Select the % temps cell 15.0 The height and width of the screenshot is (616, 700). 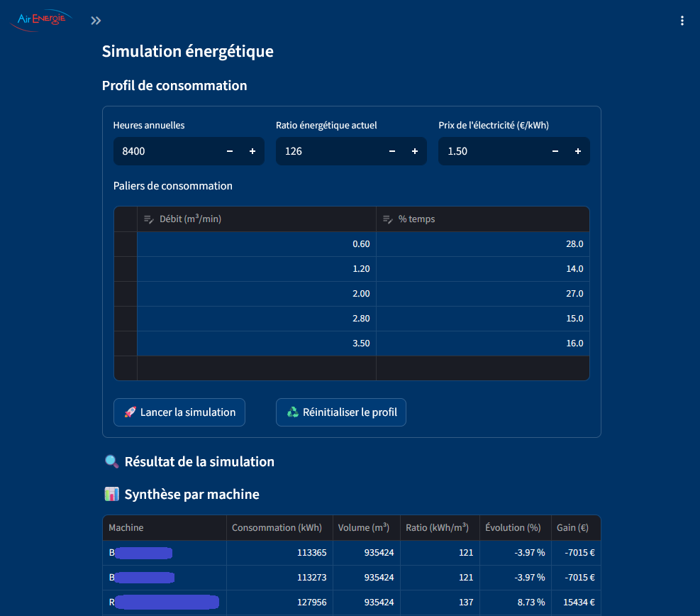click(482, 319)
